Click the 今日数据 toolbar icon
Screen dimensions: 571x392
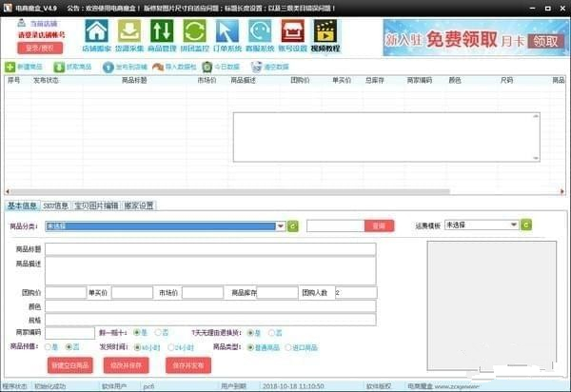[x=207, y=67]
